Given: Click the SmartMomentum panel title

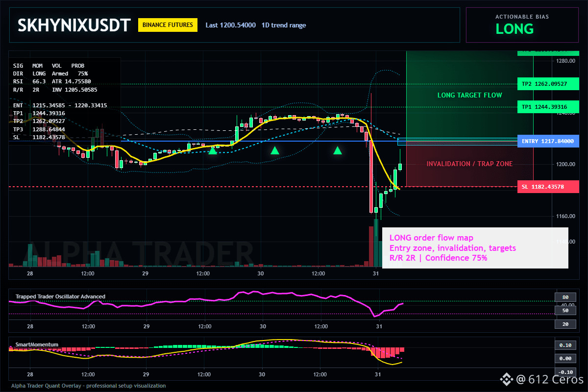Looking at the screenshot, I should point(37,344).
